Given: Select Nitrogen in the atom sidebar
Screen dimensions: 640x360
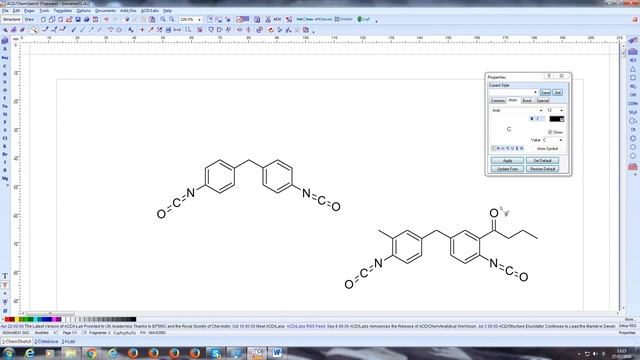Looking at the screenshot, I should click(x=5, y=82).
